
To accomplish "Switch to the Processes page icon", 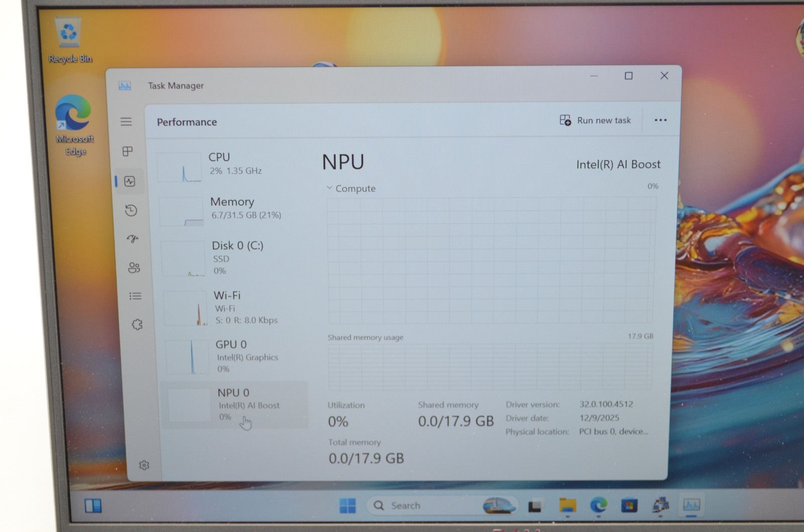I will point(128,151).
